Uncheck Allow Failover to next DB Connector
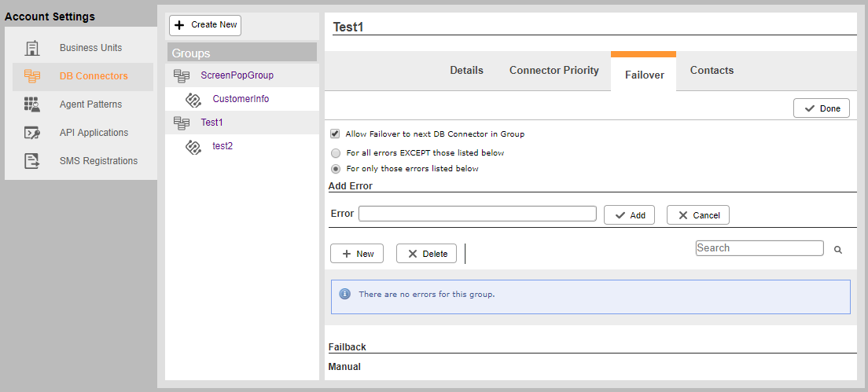The height and width of the screenshot is (392, 868). (x=335, y=134)
